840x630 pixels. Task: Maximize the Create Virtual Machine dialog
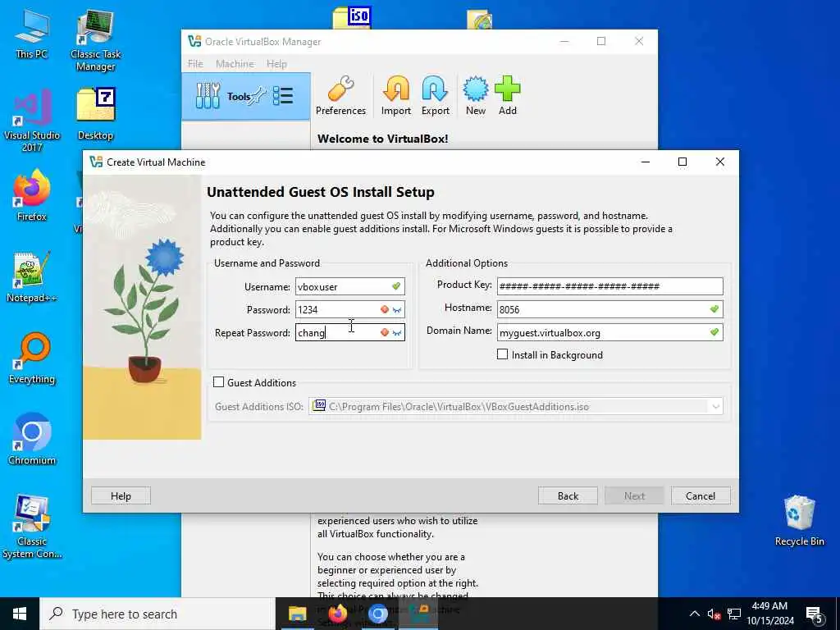tap(682, 162)
